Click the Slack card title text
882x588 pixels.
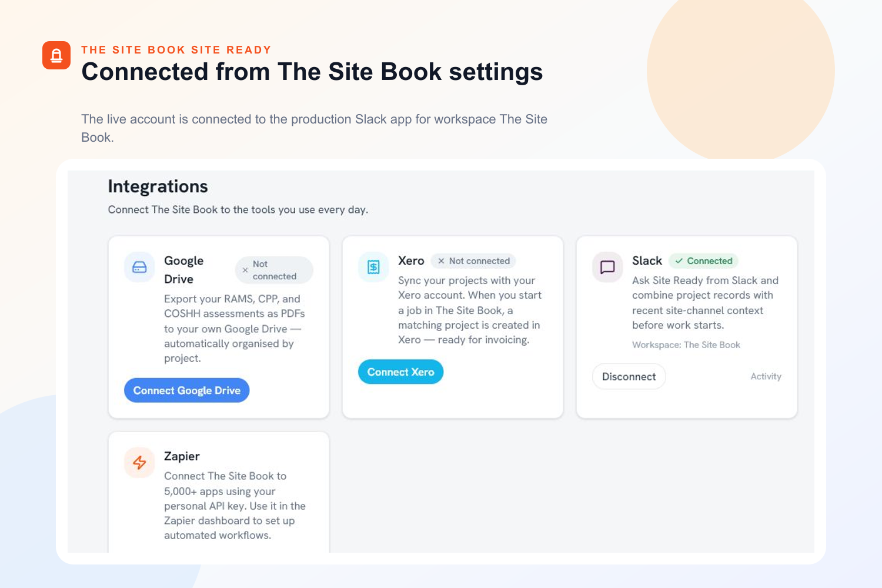click(x=647, y=260)
